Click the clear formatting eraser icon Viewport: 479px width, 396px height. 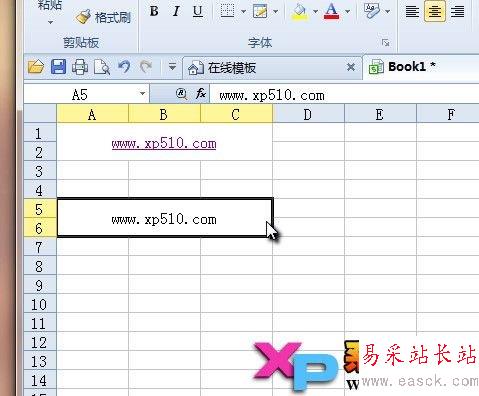point(372,11)
